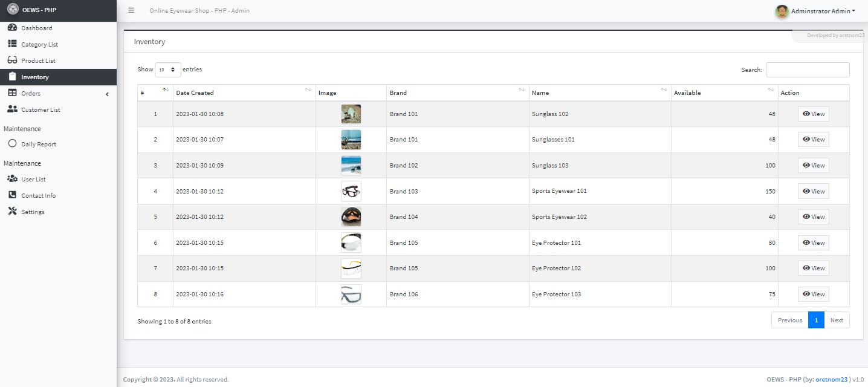Screen dimensions: 868x387
Task: Open Contact Info menu item
Action: pyautogui.click(x=58, y=195)
